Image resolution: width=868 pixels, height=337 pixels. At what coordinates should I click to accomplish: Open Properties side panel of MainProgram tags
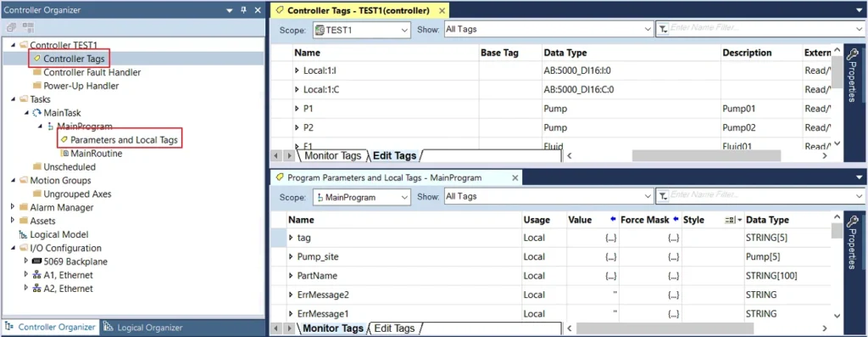click(x=852, y=242)
